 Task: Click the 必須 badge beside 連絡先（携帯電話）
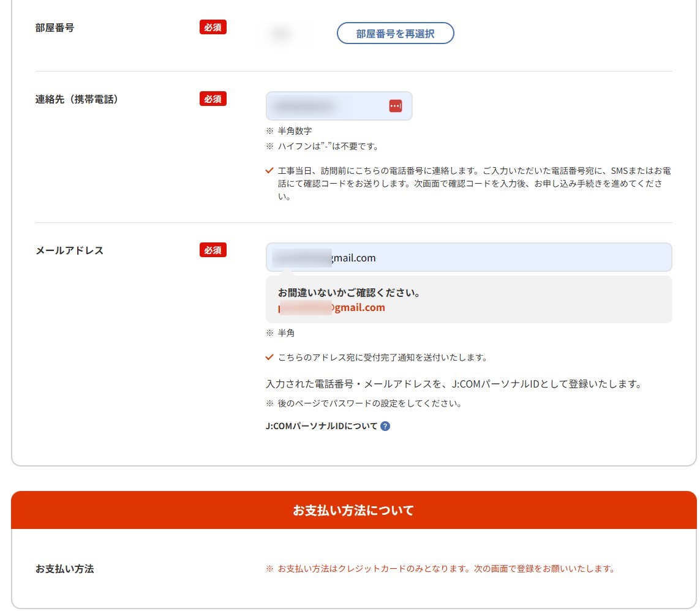click(213, 99)
